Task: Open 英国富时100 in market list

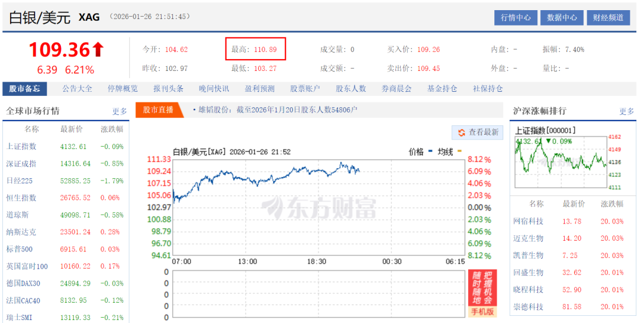Action: point(27,266)
